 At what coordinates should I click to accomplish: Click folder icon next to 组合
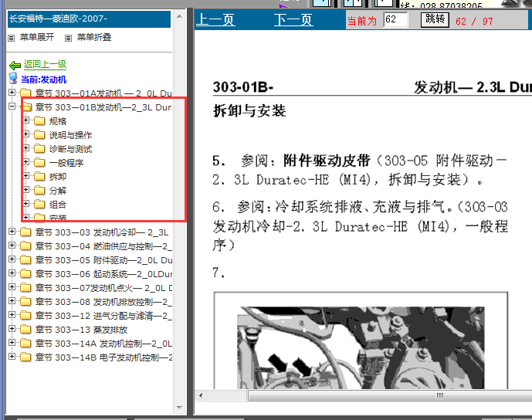(39, 205)
